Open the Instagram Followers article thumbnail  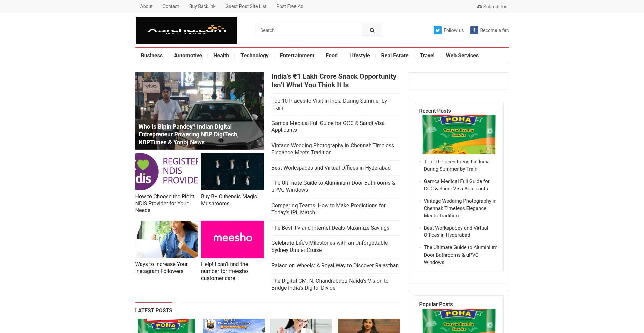pyautogui.click(x=166, y=239)
